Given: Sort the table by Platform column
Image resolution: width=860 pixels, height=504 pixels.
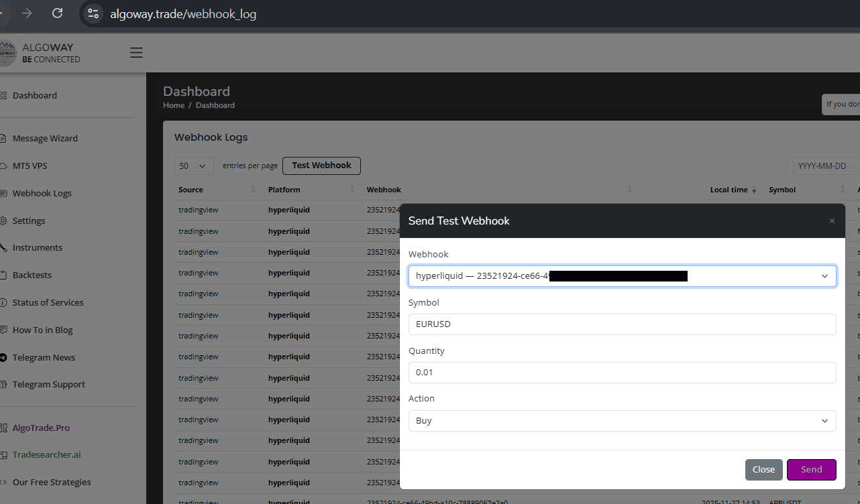Looking at the screenshot, I should click(311, 190).
